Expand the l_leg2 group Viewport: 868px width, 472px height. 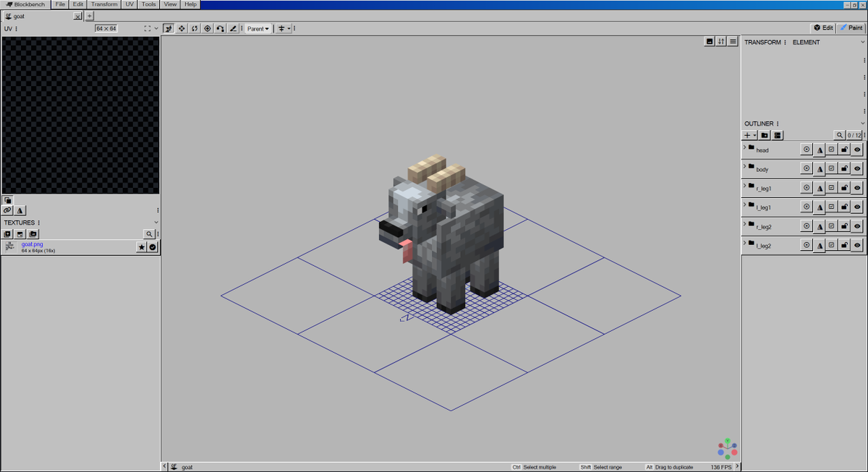(x=744, y=243)
